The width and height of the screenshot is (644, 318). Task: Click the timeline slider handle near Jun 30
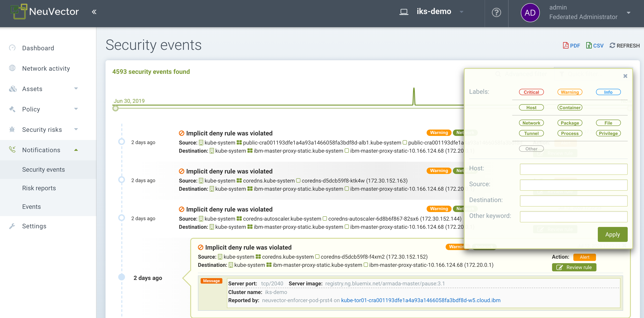[x=115, y=108]
